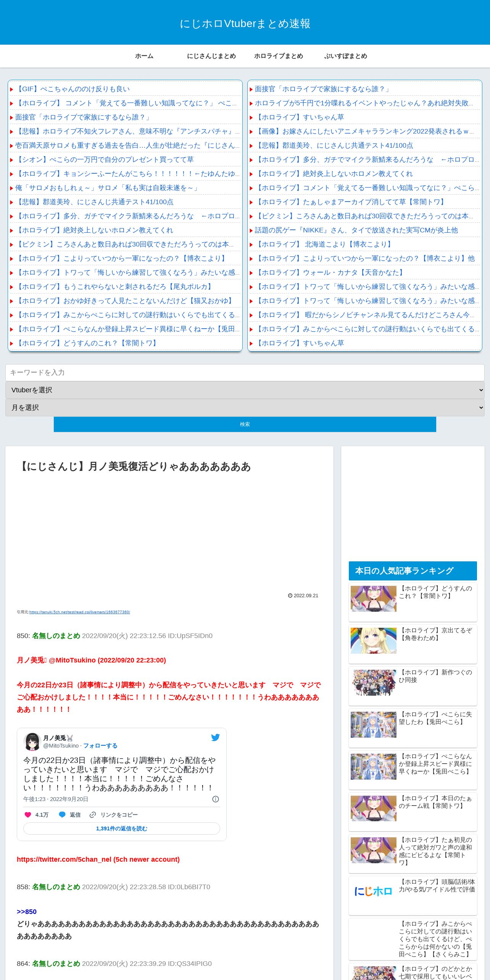Open the 月を選択 dropdown

click(245, 408)
